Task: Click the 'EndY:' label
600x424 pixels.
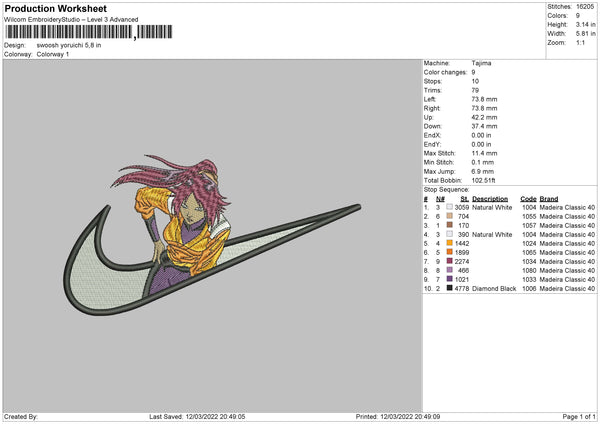Action: tap(432, 144)
